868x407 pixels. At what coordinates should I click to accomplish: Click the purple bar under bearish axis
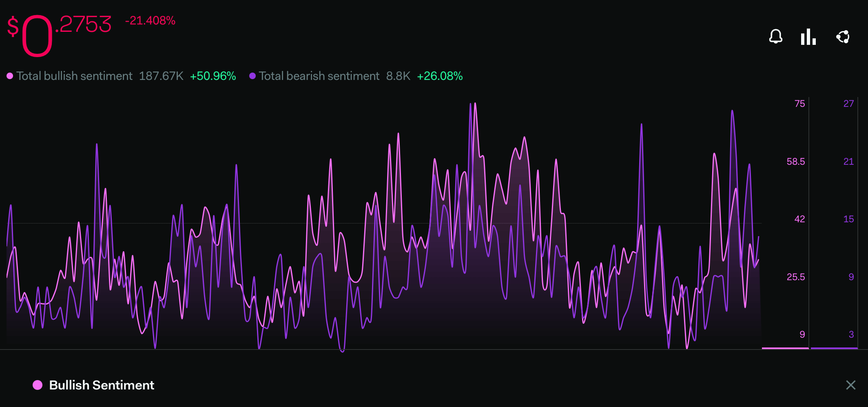[x=834, y=348]
